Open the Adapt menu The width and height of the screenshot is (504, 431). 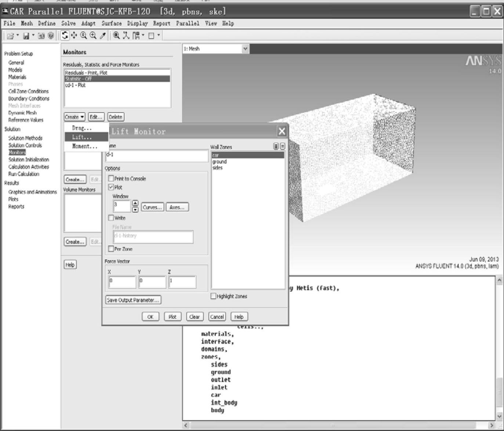pyautogui.click(x=88, y=23)
